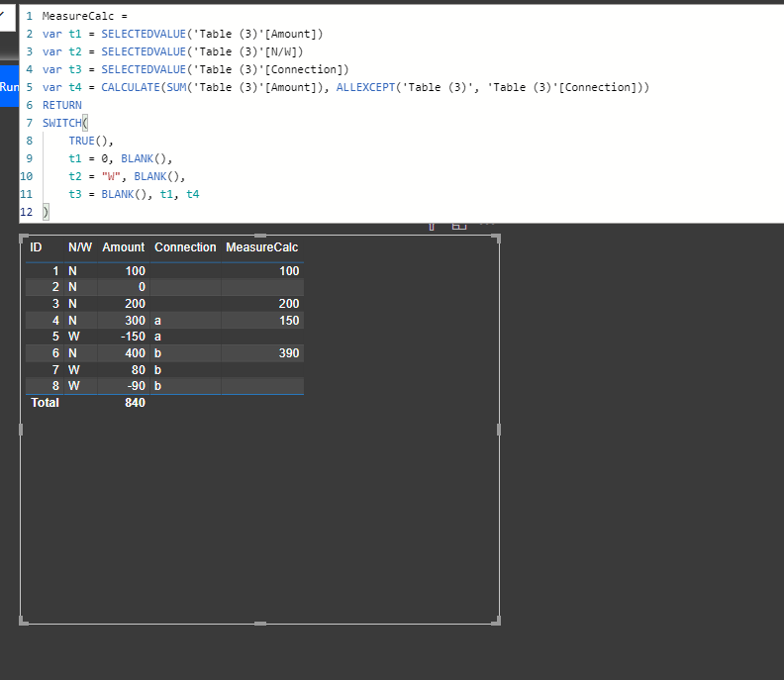Click SELECTEDVALUE in the t1 variable line
This screenshot has width=784, height=680.
144,34
